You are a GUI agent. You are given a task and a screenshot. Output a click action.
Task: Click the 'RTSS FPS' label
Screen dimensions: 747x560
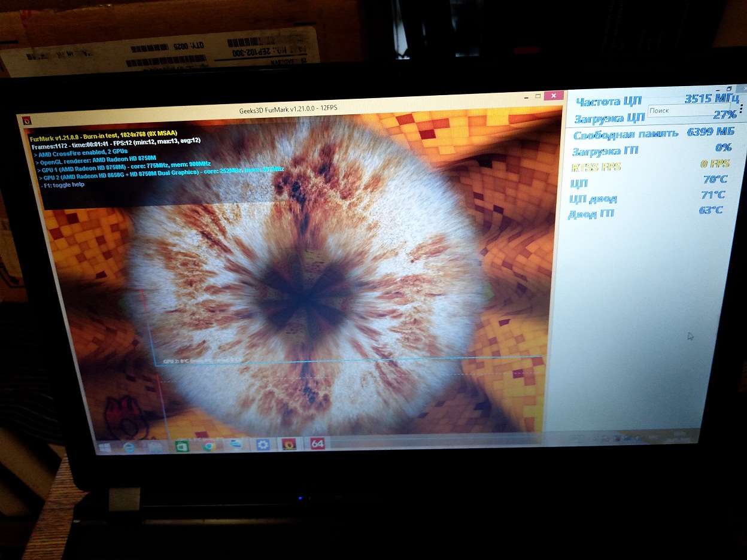(596, 166)
